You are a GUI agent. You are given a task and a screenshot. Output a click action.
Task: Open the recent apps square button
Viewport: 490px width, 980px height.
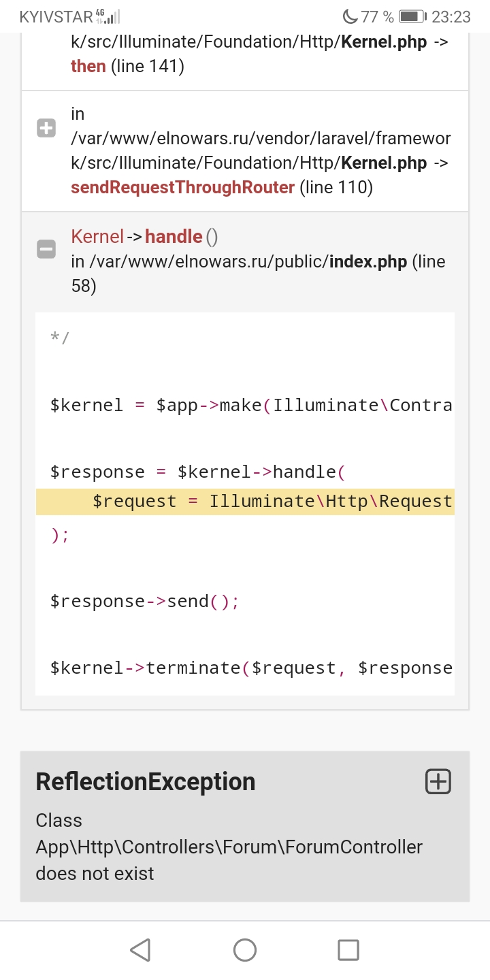coord(348,949)
